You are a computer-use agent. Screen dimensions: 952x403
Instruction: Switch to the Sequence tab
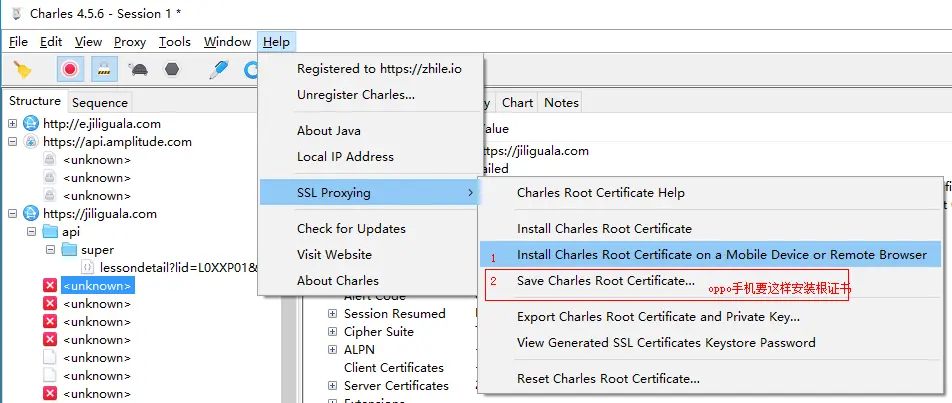click(100, 103)
